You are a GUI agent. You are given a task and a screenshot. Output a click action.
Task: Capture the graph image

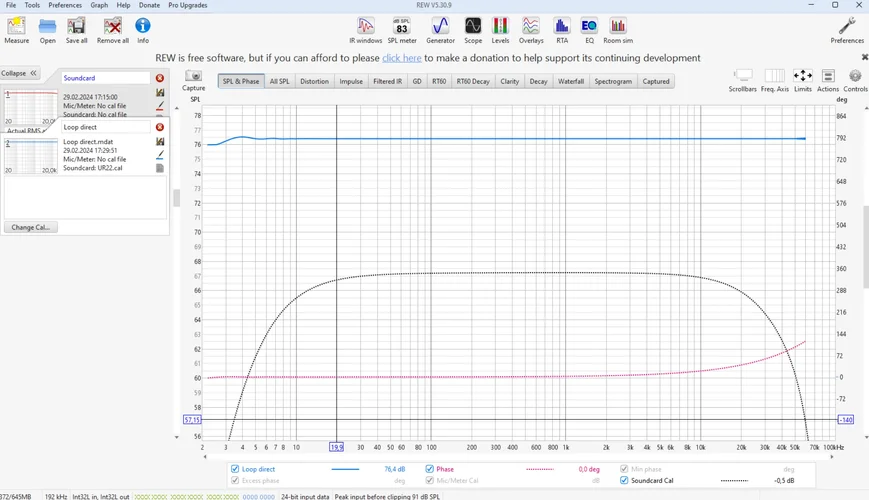(194, 80)
